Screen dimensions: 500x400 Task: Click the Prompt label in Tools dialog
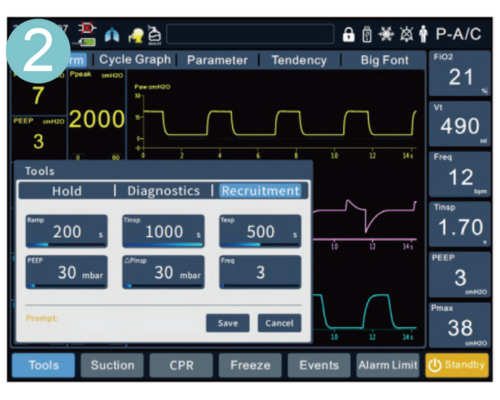[42, 318]
